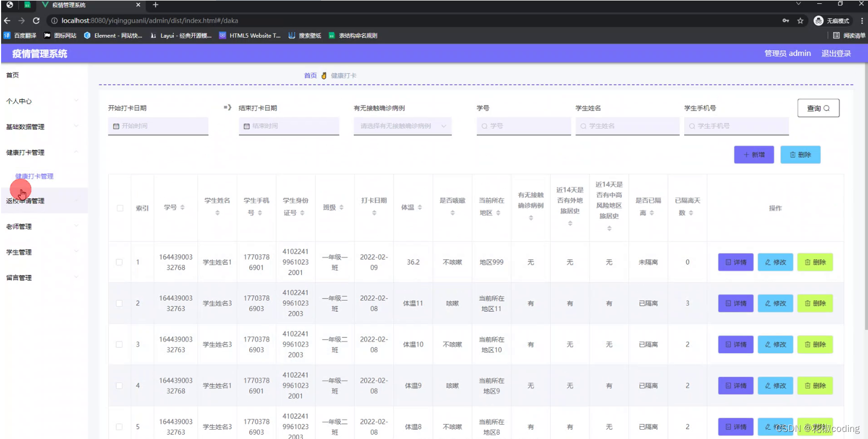Sort by 学生姓名 column arrows
This screenshot has width=868, height=439.
pyautogui.click(x=217, y=213)
